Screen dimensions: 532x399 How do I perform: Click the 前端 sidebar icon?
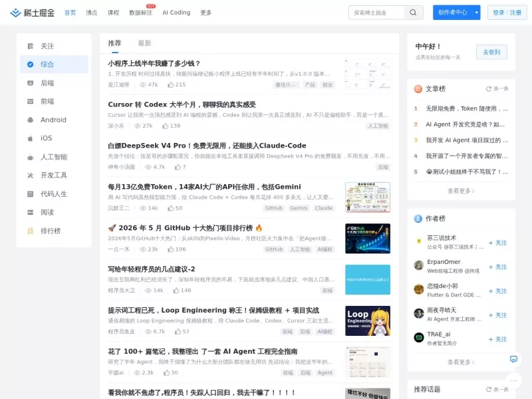(x=30, y=101)
